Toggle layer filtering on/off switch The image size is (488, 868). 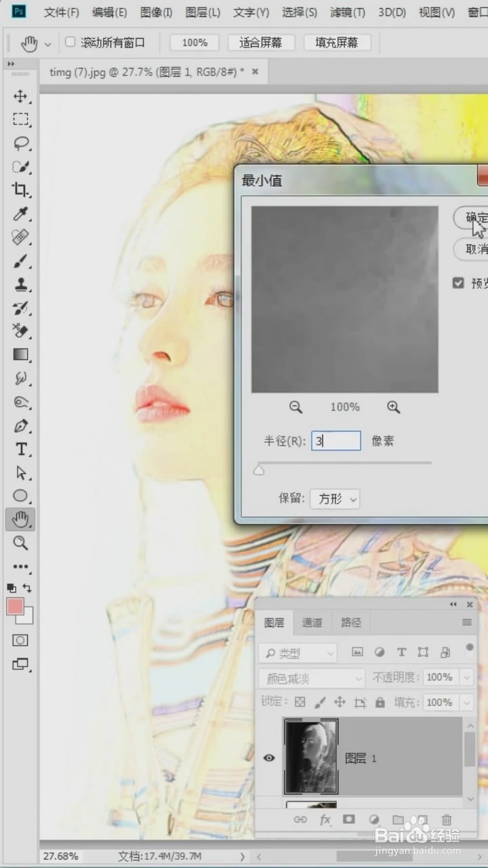tap(470, 652)
